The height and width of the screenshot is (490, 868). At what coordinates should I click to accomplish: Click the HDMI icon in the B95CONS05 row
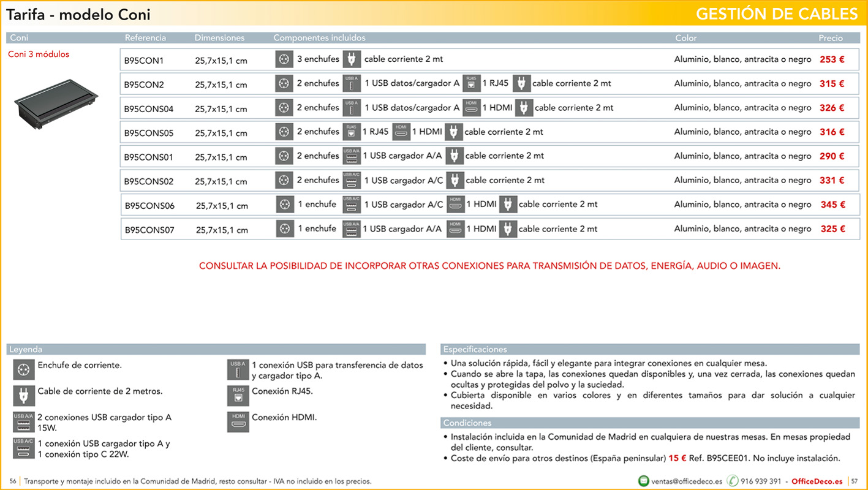click(401, 132)
